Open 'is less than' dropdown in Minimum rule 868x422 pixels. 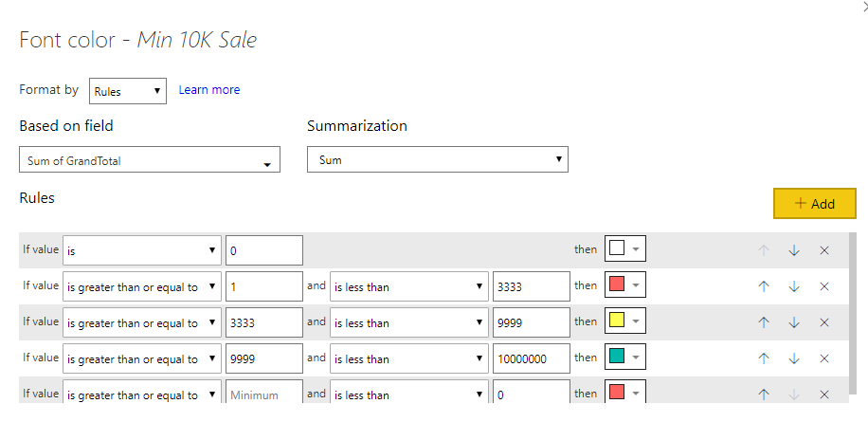click(x=409, y=392)
